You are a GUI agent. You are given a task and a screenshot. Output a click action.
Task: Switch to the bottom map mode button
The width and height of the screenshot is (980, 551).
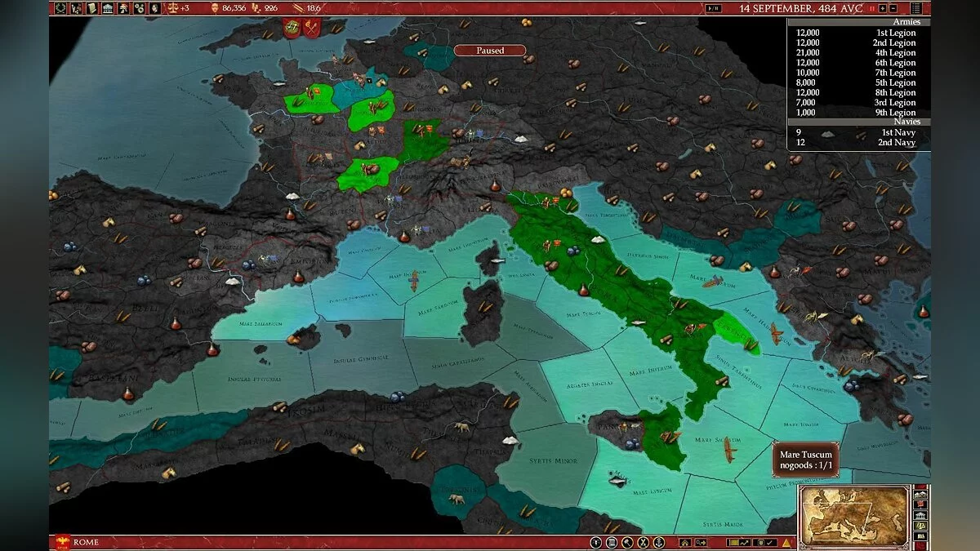(920, 536)
